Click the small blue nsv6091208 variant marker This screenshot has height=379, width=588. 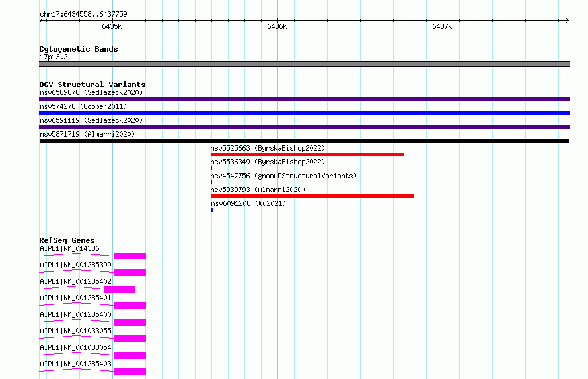[x=212, y=210]
